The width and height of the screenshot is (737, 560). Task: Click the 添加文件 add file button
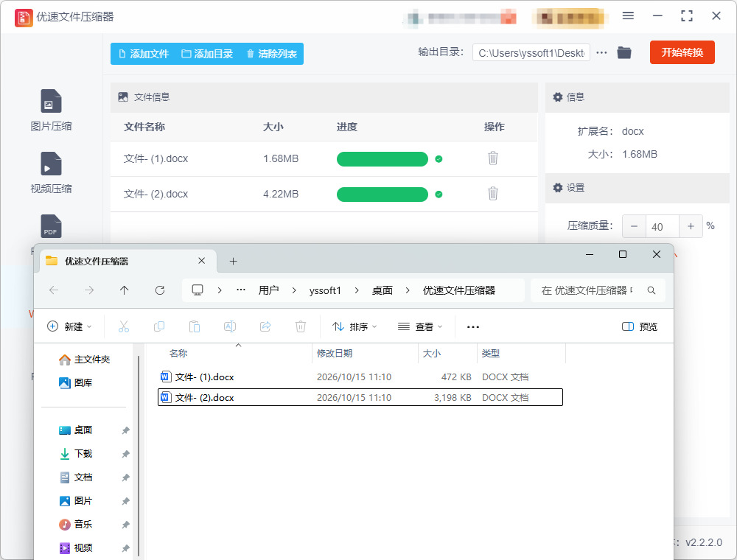[x=144, y=54]
